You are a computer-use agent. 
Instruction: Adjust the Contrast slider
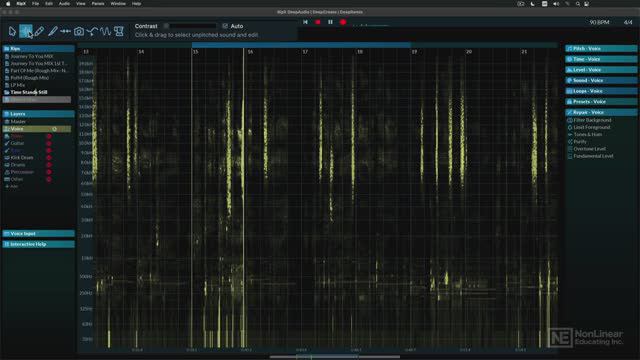pyautogui.click(x=190, y=26)
